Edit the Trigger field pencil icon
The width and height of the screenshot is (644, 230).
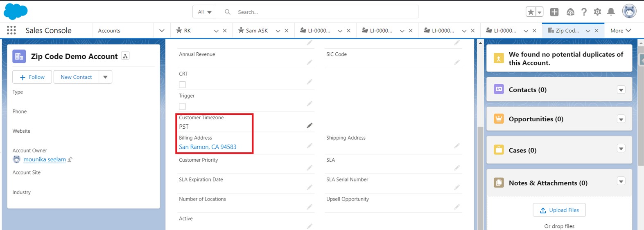(x=310, y=104)
